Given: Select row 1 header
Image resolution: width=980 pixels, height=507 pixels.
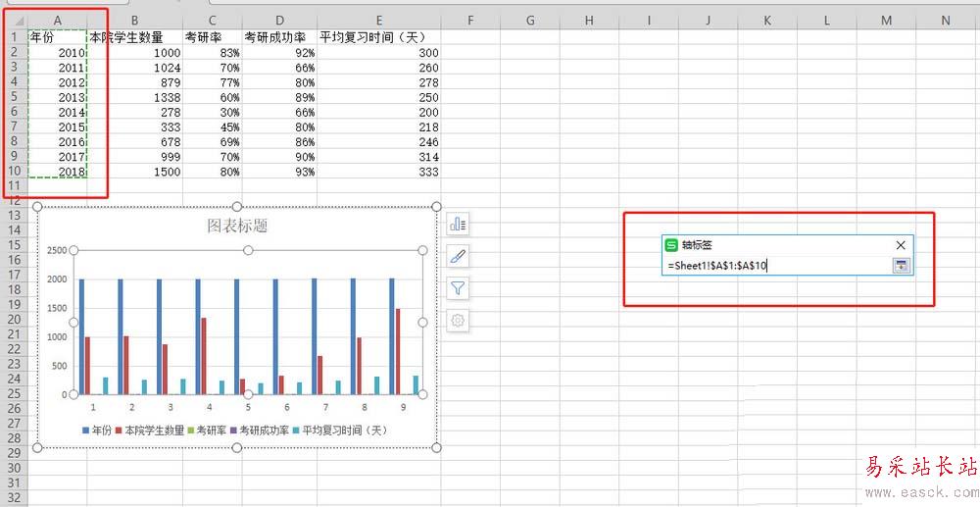Looking at the screenshot, I should (14, 36).
